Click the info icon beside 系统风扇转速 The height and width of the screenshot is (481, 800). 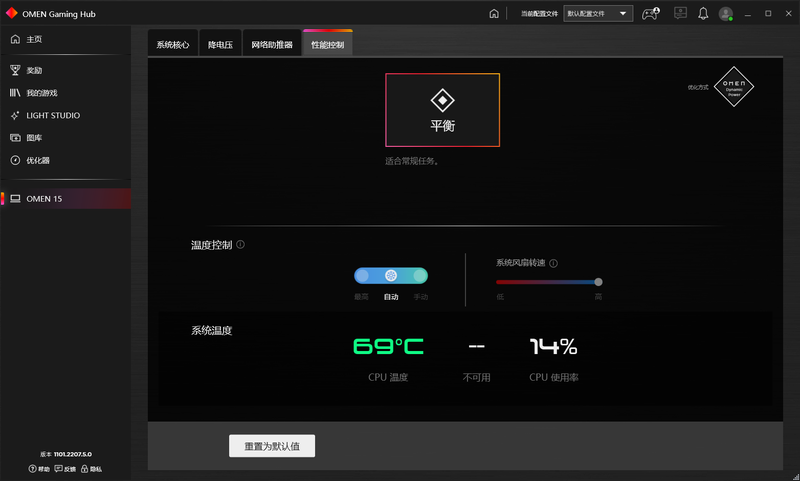click(553, 263)
